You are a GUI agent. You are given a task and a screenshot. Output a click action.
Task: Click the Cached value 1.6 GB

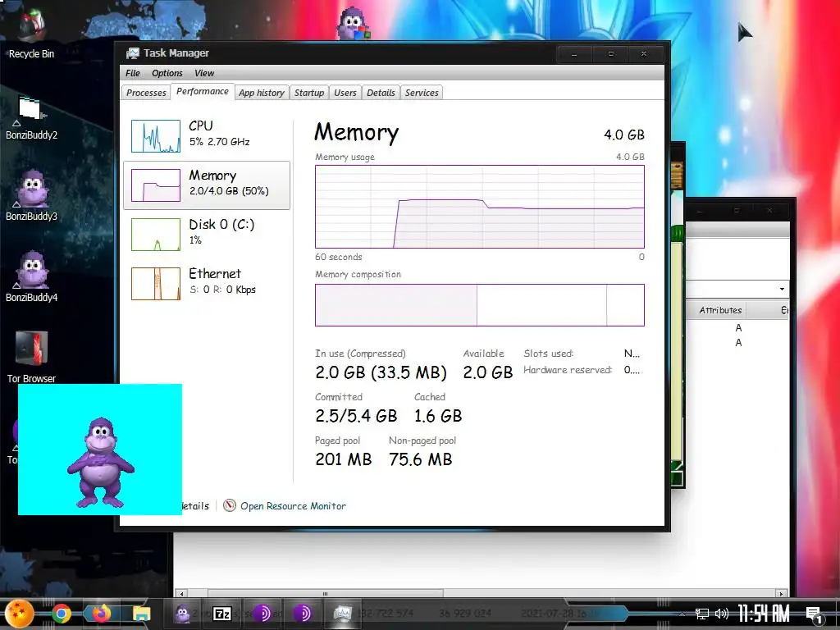[438, 416]
